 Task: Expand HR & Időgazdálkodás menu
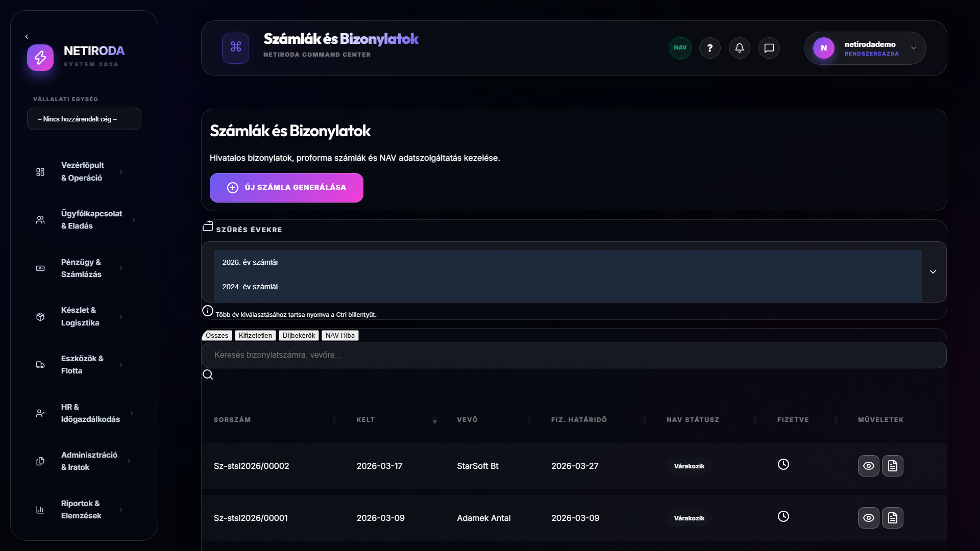84,413
